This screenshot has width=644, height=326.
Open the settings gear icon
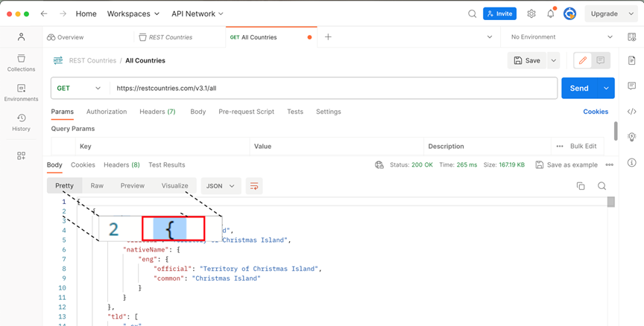tap(531, 13)
